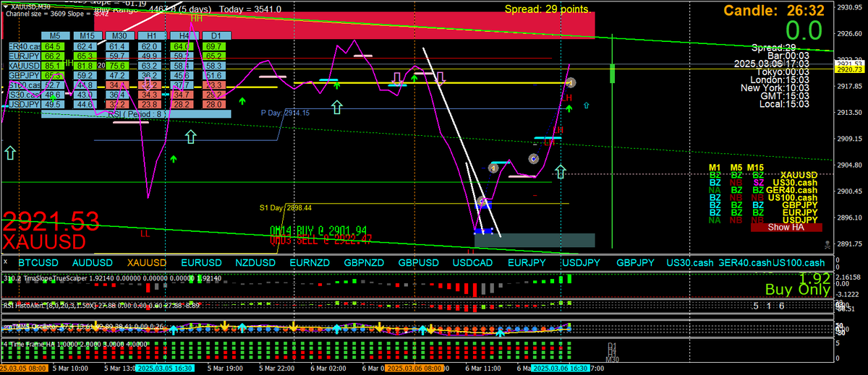The image size is (868, 375).
Task: Click the 2025.03.06 08:00 time marker
Action: (x=413, y=368)
